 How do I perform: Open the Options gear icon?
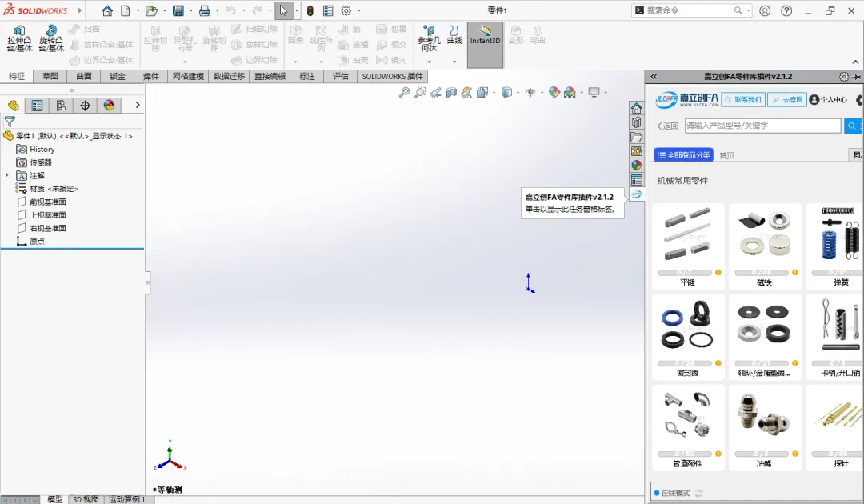346,10
